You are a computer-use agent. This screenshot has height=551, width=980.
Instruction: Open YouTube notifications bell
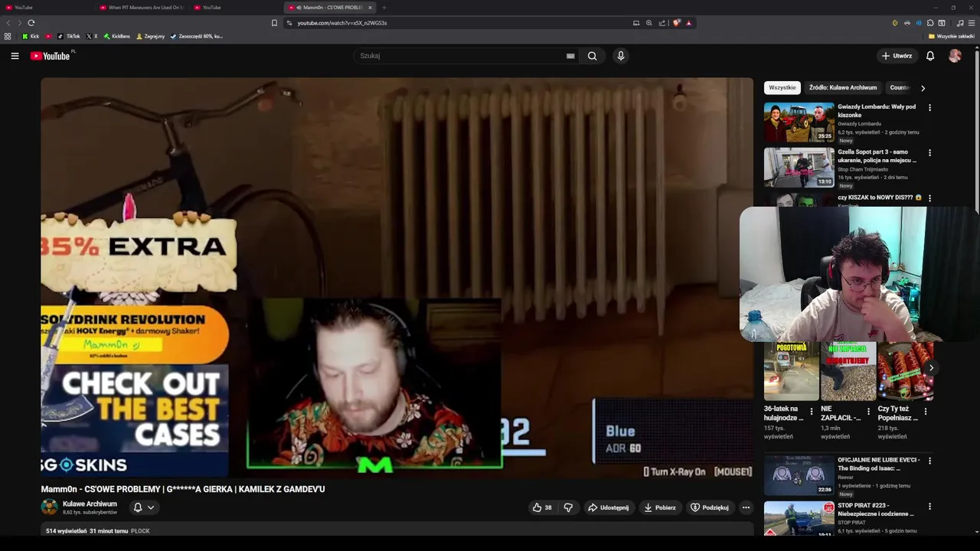click(930, 56)
